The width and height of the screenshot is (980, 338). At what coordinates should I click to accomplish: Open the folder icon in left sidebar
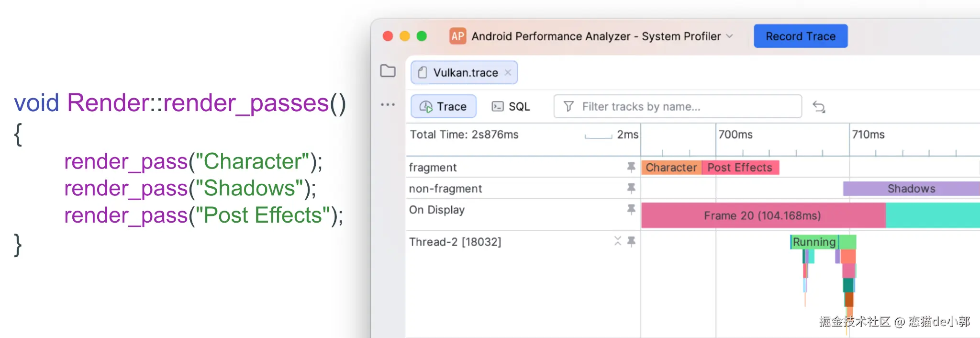(388, 71)
